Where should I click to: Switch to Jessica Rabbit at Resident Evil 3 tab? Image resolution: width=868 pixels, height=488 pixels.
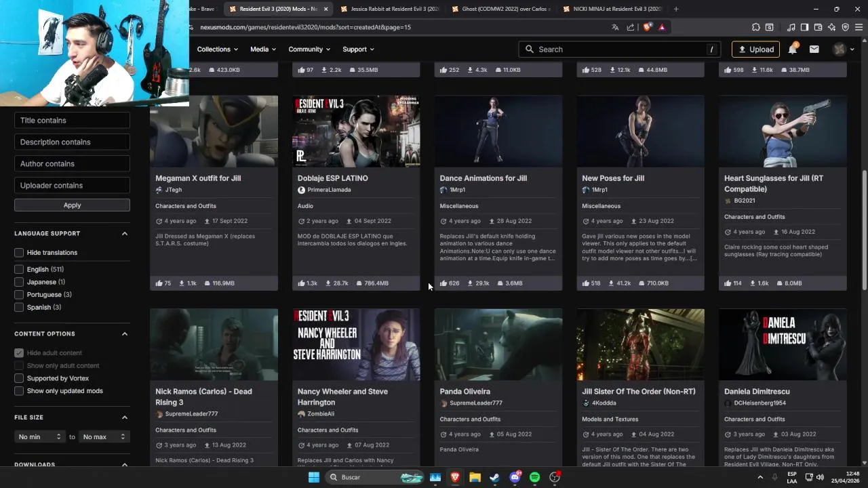(x=391, y=9)
